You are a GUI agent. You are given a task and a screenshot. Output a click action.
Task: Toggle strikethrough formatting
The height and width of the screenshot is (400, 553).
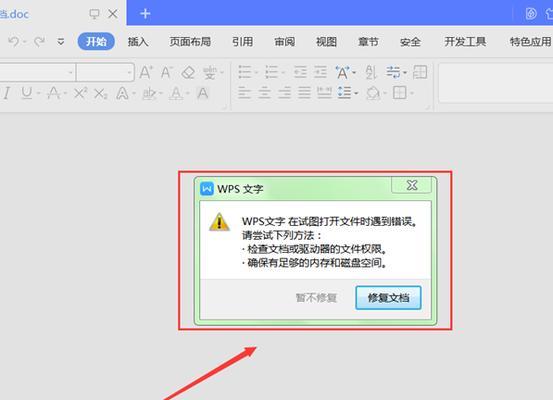point(54,93)
